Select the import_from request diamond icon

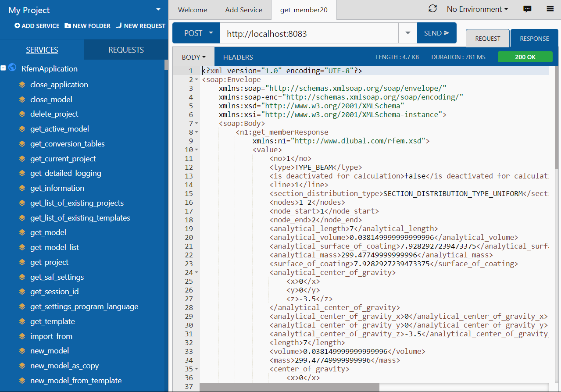pyautogui.click(x=22, y=336)
